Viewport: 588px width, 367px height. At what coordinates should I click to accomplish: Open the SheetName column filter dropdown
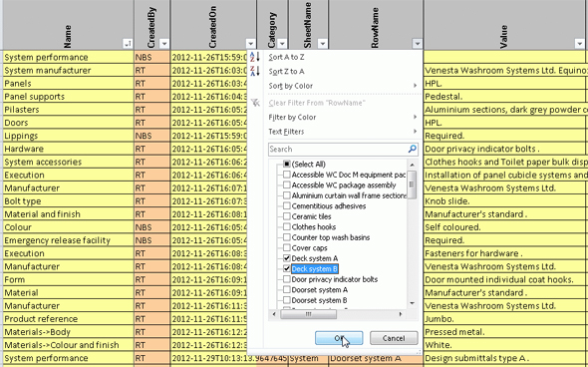coord(322,44)
